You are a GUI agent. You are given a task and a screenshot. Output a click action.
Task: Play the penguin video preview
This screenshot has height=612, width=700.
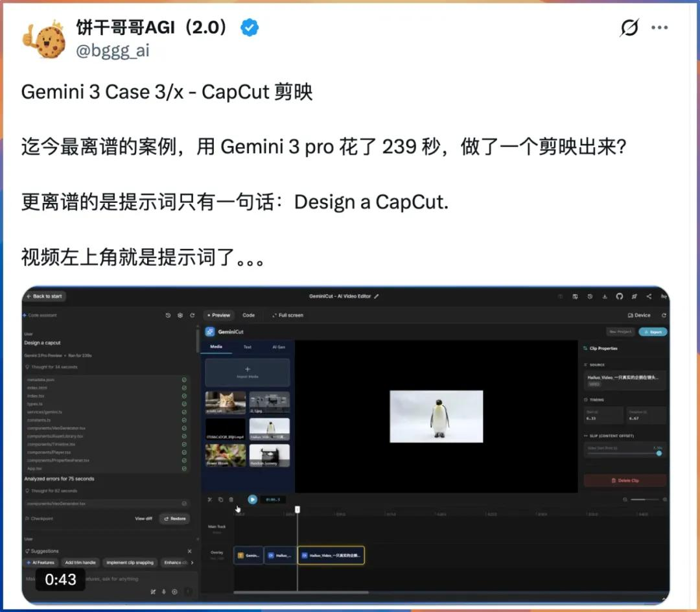coord(252,499)
